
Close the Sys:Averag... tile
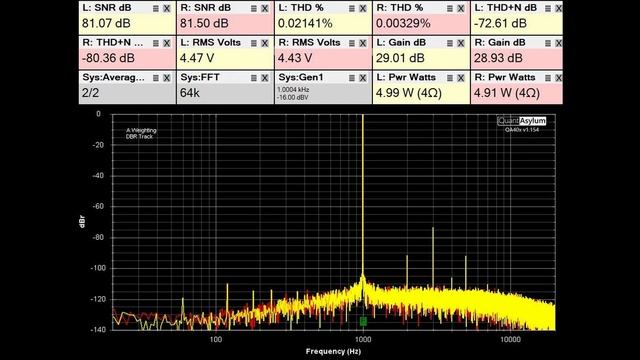(x=167, y=78)
